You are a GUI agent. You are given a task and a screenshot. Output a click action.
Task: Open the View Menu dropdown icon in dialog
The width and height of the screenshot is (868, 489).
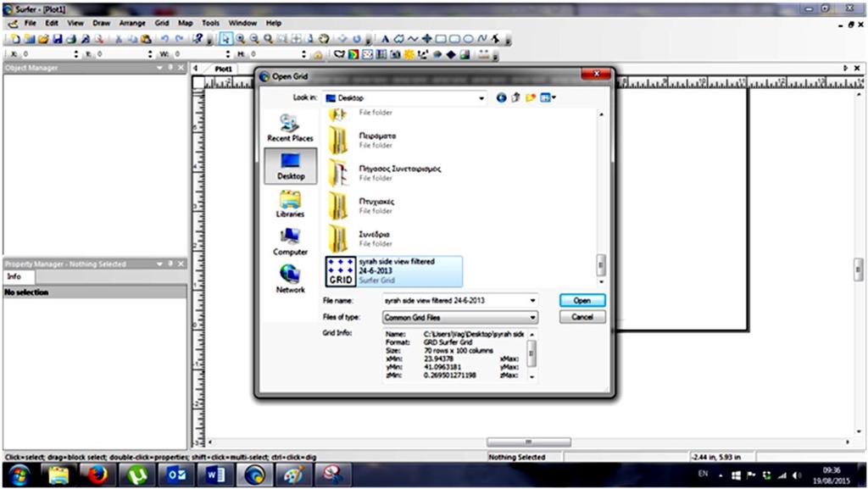(548, 98)
